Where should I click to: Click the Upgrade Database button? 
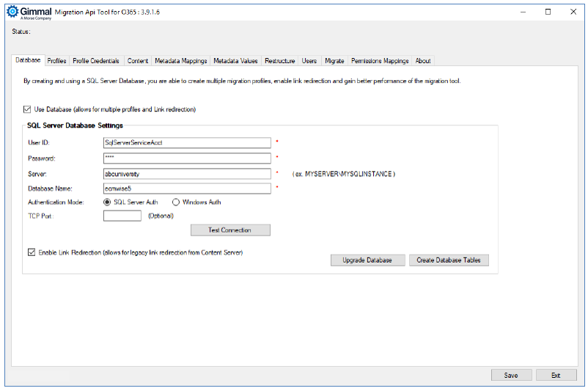pyautogui.click(x=367, y=260)
